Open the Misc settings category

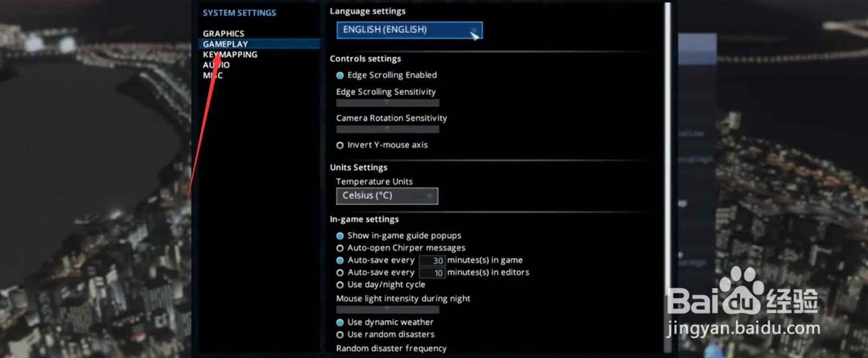(213, 75)
